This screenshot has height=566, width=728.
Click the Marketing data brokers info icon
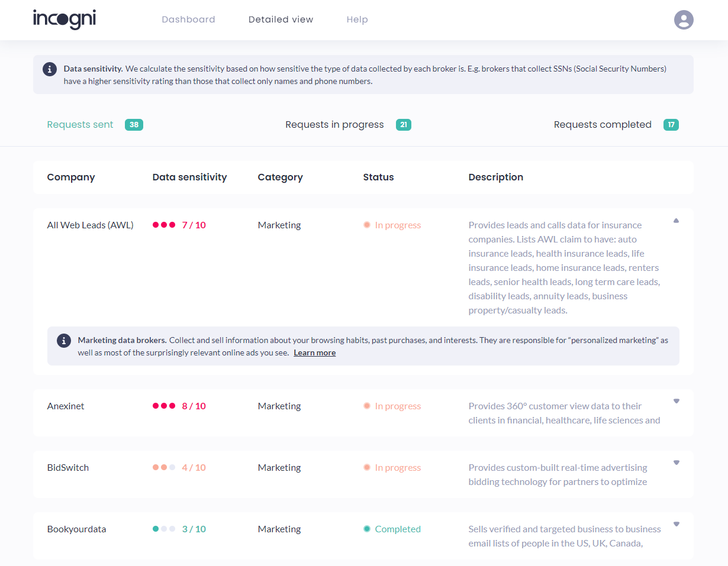click(x=64, y=341)
